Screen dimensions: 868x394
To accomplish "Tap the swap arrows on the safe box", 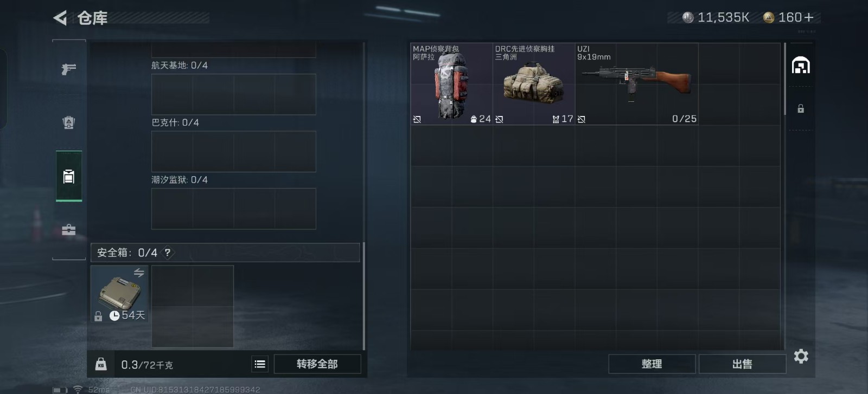I will tap(139, 273).
